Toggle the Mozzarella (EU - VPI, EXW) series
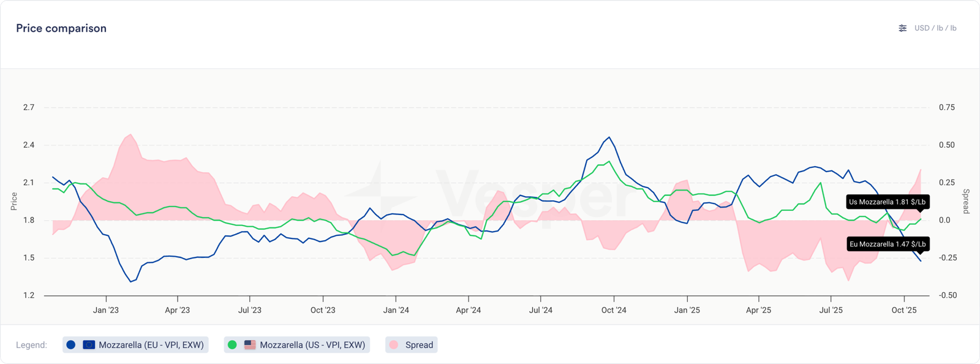980x364 pixels. tap(151, 345)
